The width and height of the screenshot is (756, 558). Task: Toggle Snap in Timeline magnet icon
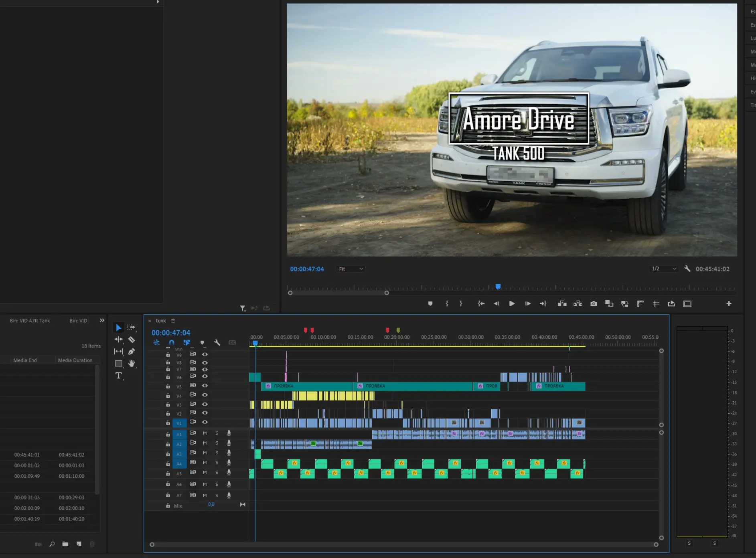[172, 342]
